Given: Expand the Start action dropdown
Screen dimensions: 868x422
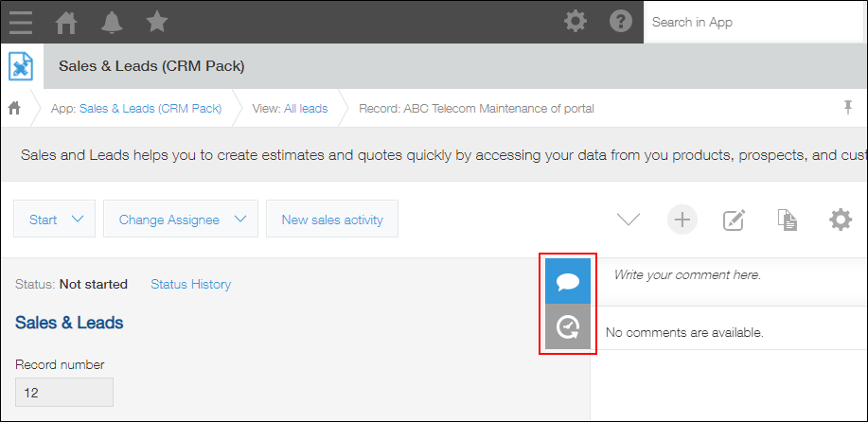Looking at the screenshot, I should [x=55, y=220].
